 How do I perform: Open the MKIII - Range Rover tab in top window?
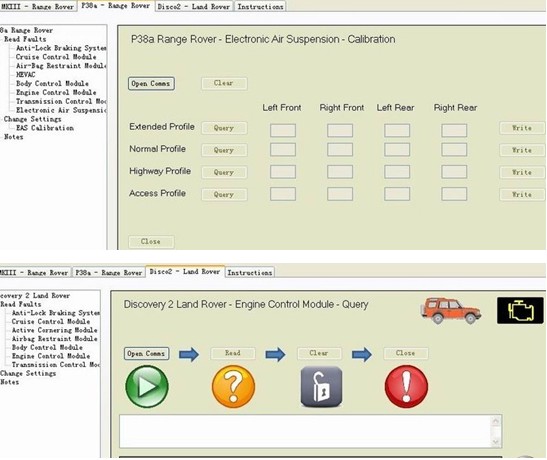tap(38, 6)
